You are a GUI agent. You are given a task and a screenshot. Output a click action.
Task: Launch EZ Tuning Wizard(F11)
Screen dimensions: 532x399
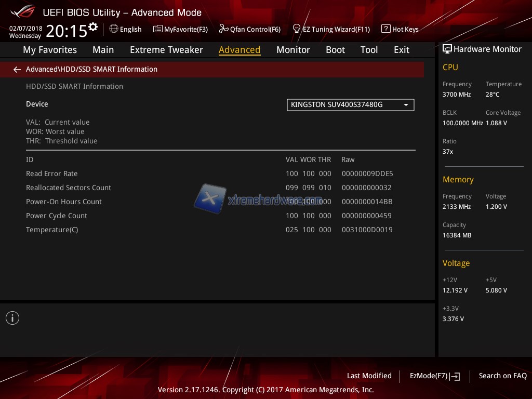pyautogui.click(x=331, y=29)
